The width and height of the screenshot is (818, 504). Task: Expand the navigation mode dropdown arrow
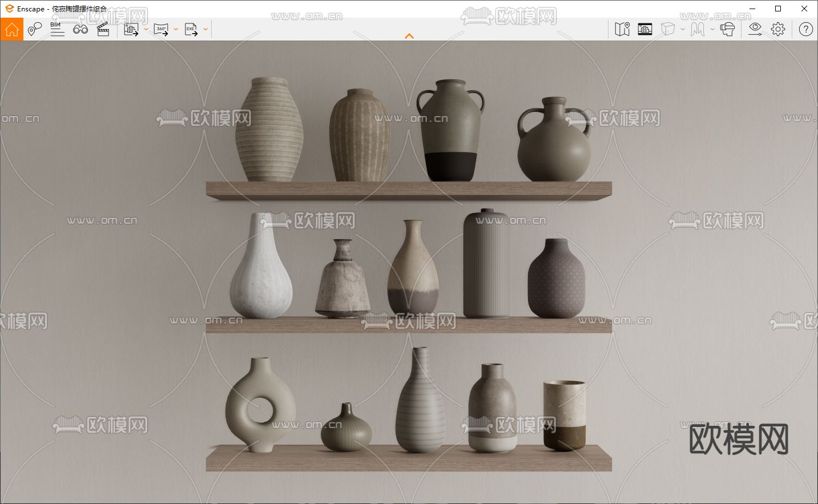click(712, 29)
